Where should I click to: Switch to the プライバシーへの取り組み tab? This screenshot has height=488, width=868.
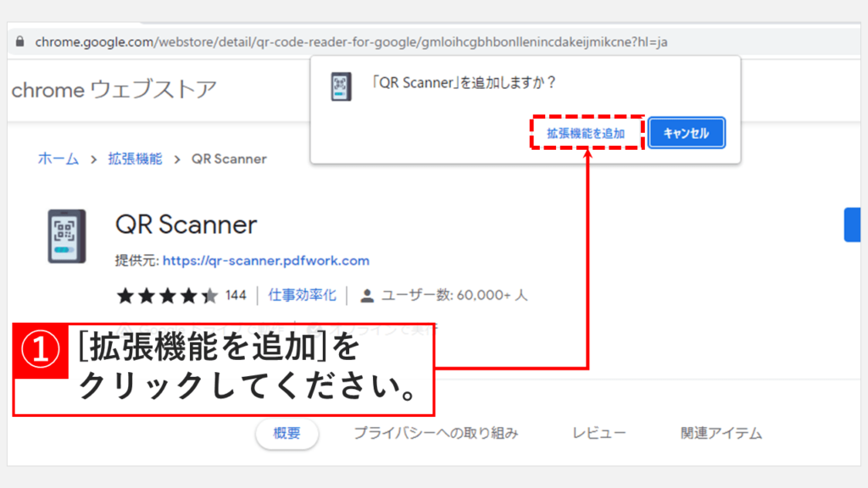coord(436,433)
